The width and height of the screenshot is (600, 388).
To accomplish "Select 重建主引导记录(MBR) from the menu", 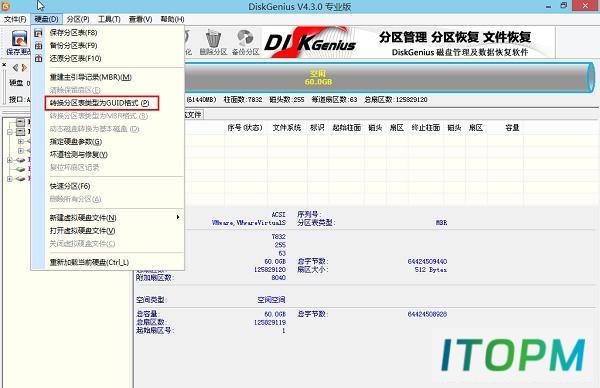I will pos(91,77).
